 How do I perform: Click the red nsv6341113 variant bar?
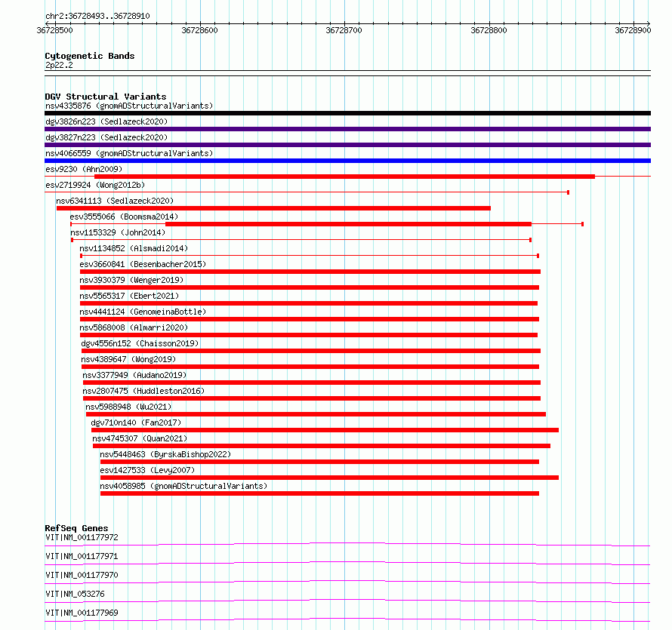(x=273, y=208)
